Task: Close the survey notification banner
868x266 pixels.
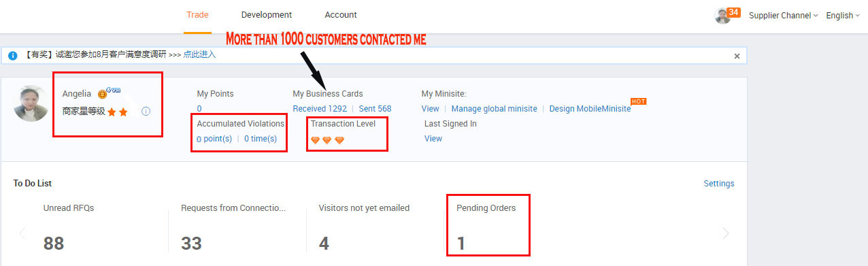Action: click(x=737, y=56)
